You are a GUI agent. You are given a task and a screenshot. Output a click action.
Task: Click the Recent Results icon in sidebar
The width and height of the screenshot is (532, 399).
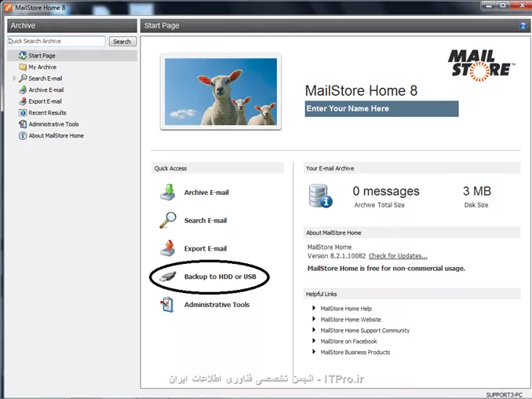click(x=23, y=113)
